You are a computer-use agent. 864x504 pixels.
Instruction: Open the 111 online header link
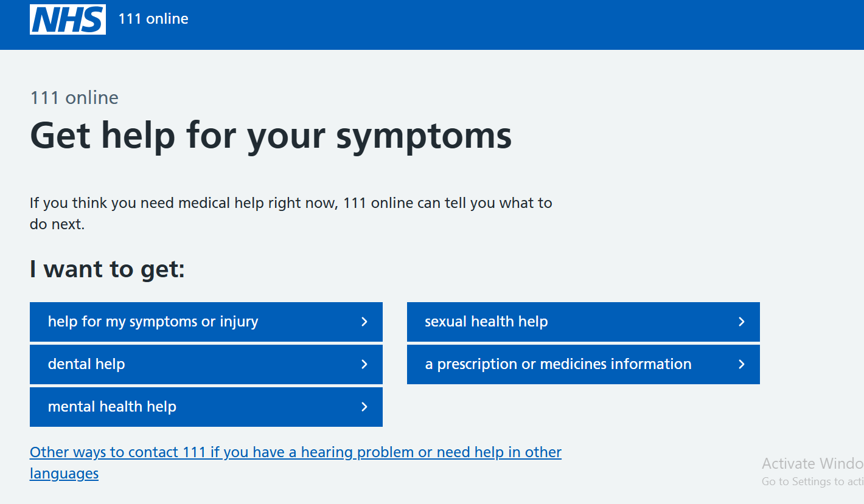tap(153, 19)
